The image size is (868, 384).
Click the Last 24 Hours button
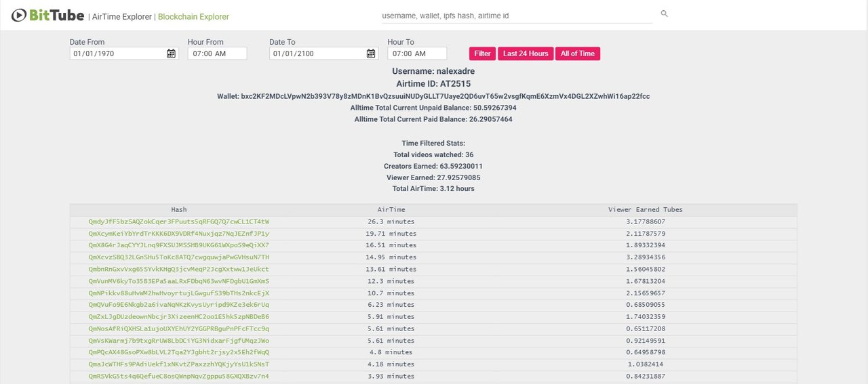click(x=526, y=54)
